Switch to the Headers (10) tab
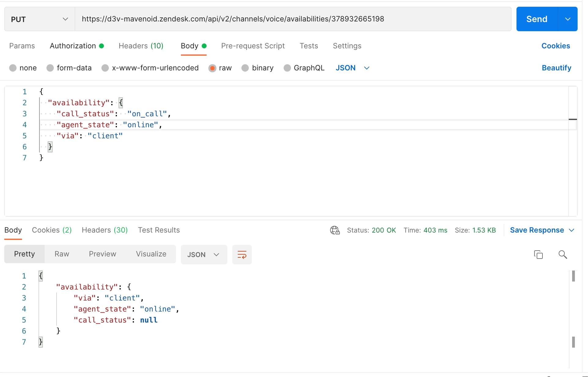 [x=141, y=46]
